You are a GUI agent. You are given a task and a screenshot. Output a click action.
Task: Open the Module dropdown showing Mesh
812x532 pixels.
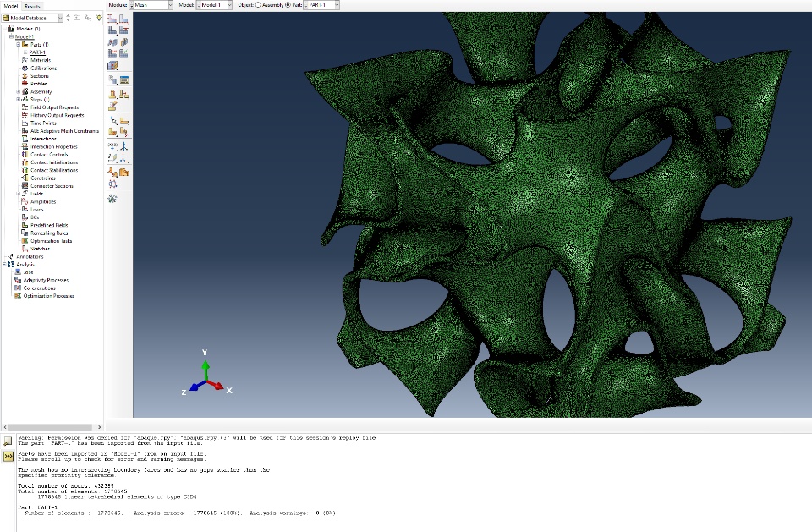[151, 5]
